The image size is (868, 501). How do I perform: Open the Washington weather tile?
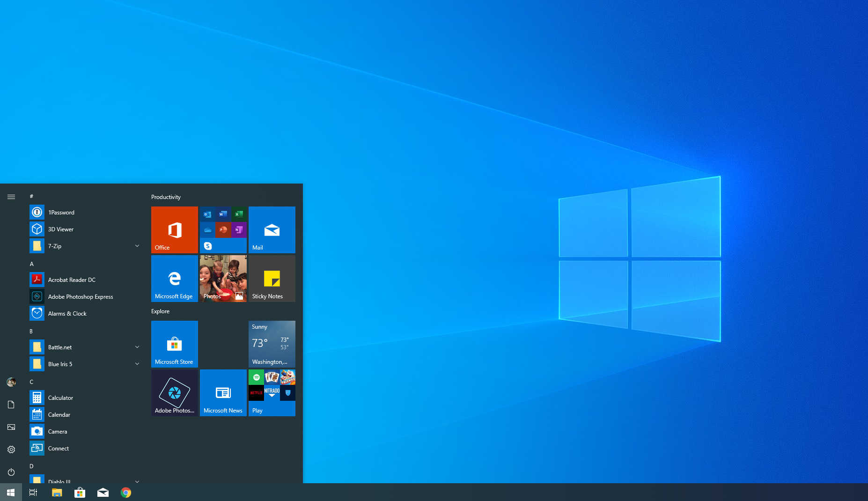(x=272, y=344)
